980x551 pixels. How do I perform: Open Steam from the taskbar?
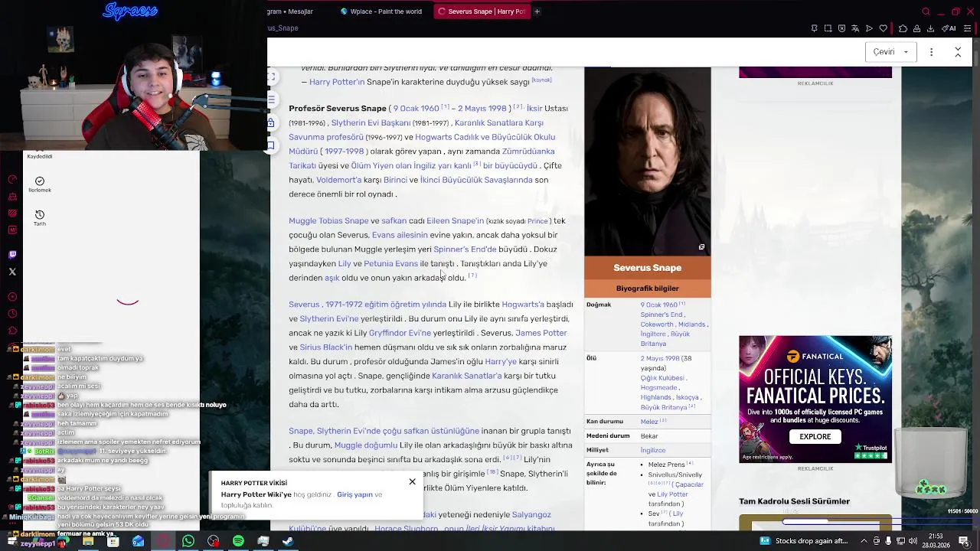pyautogui.click(x=288, y=541)
